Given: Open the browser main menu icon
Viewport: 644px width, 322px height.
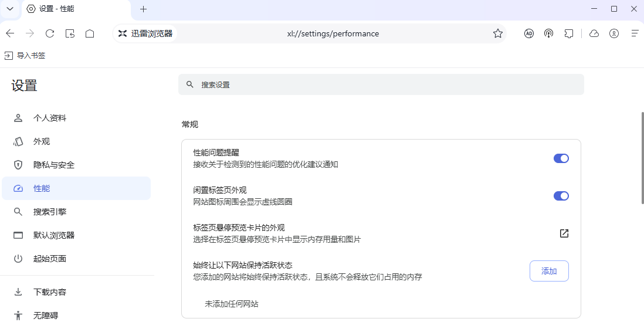Looking at the screenshot, I should point(635,33).
